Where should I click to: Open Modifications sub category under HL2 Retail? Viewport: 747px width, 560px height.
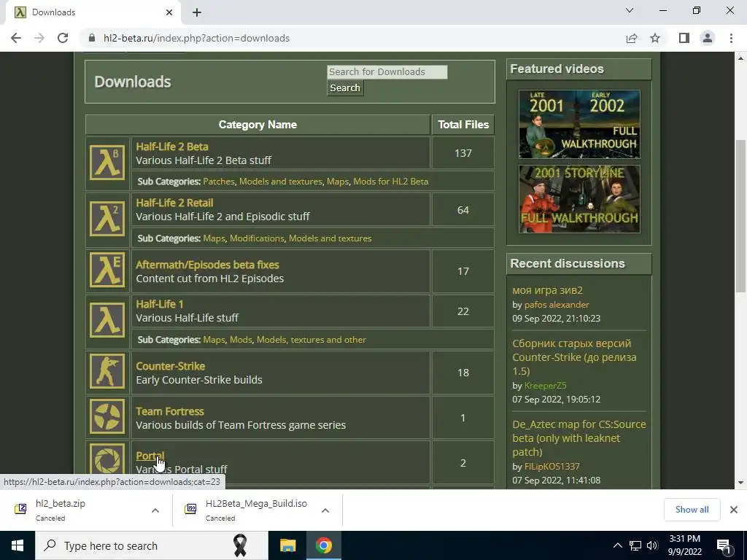tap(257, 238)
